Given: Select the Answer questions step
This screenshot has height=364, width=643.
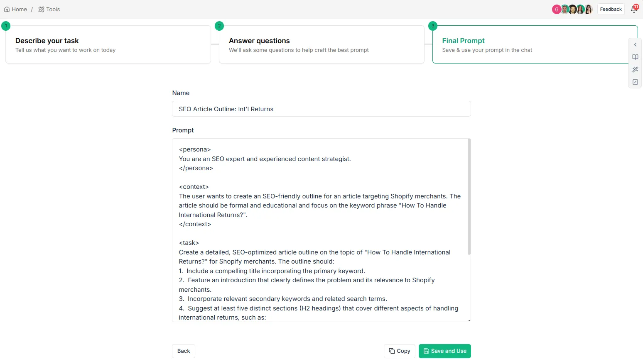Looking at the screenshot, I should [x=321, y=44].
